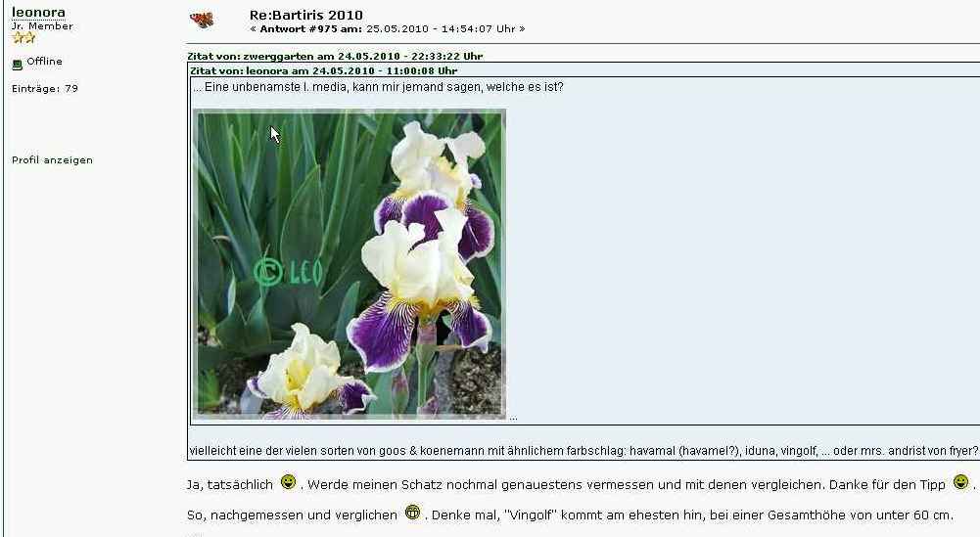Click the post timestamp 25.05.2010 - 14:54:07

click(449, 29)
